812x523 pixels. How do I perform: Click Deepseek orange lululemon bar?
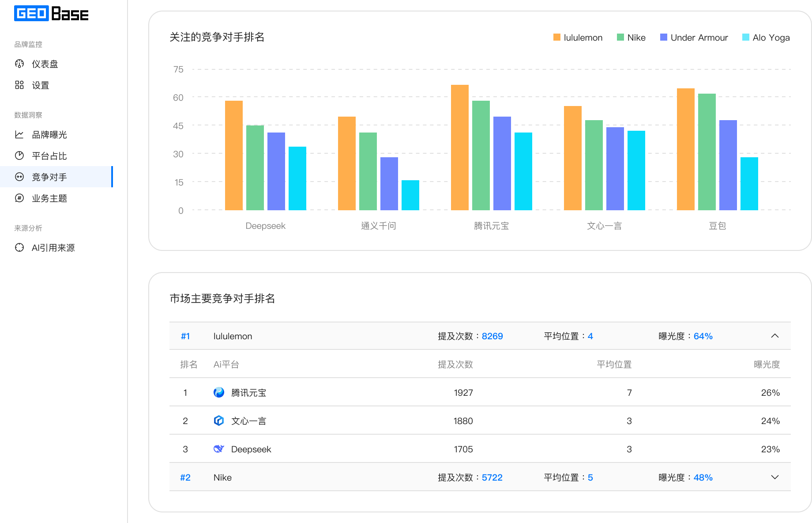(234, 155)
